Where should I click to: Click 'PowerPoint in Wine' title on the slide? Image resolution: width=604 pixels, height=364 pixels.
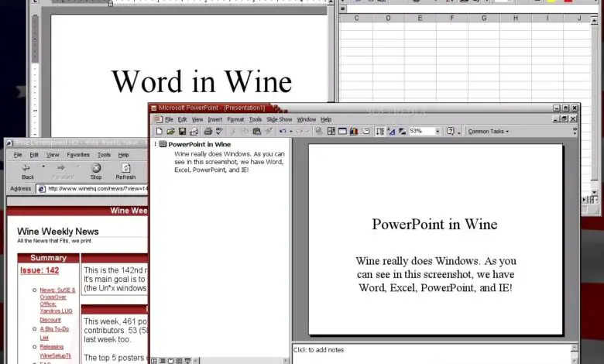click(434, 224)
